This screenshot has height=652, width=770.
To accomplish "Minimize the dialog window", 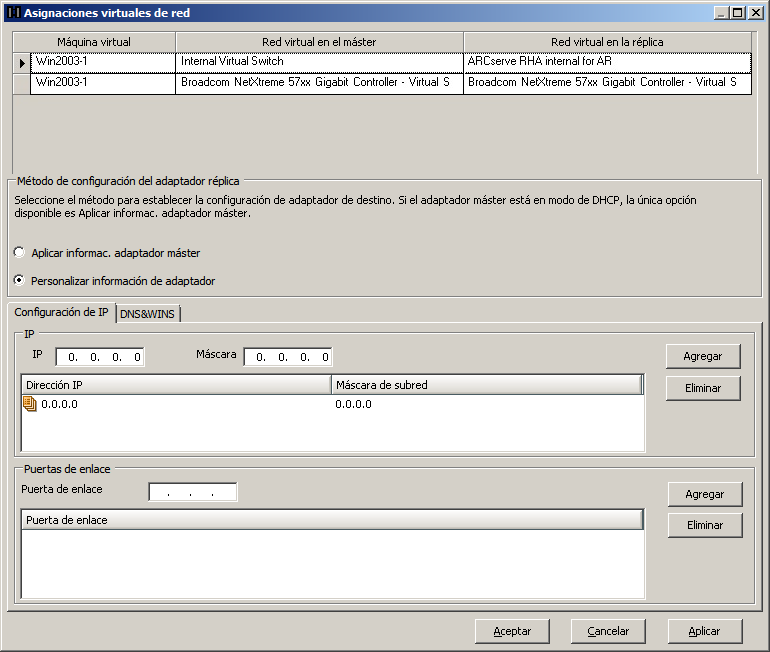I will pos(722,13).
